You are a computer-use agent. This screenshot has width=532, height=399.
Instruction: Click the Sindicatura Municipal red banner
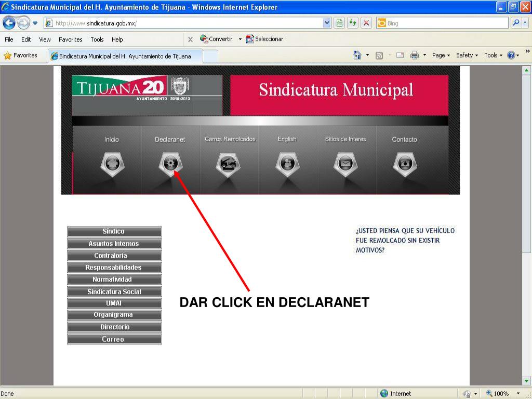pyautogui.click(x=339, y=96)
